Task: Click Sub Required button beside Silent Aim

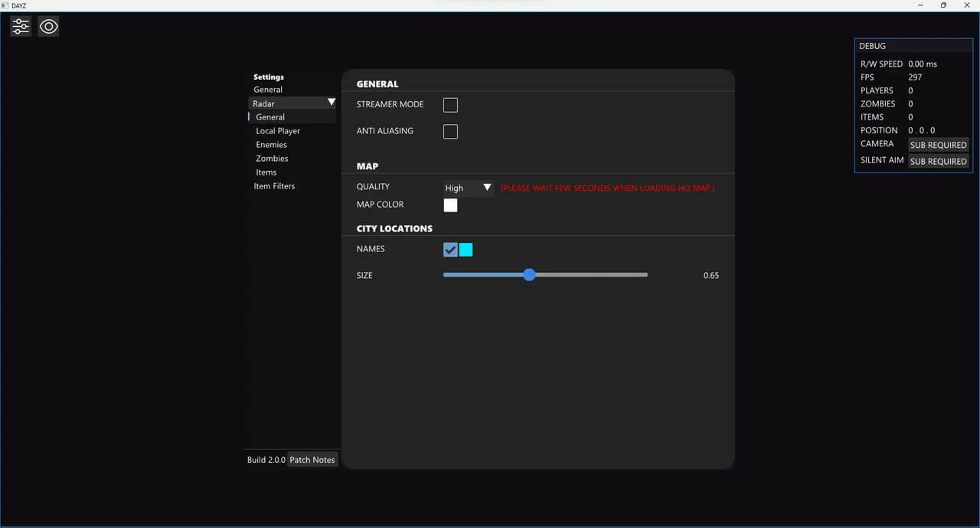Action: (x=938, y=161)
